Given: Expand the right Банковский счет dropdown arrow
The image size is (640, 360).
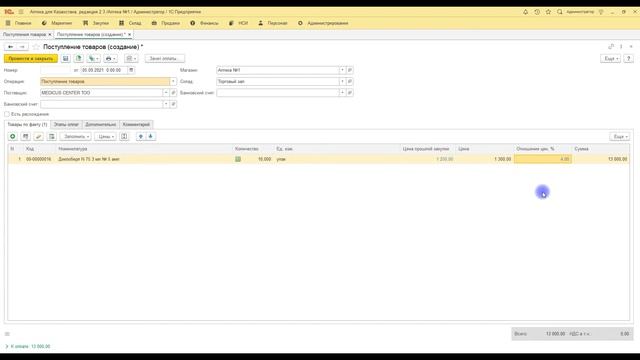Looking at the screenshot, I should point(342,93).
